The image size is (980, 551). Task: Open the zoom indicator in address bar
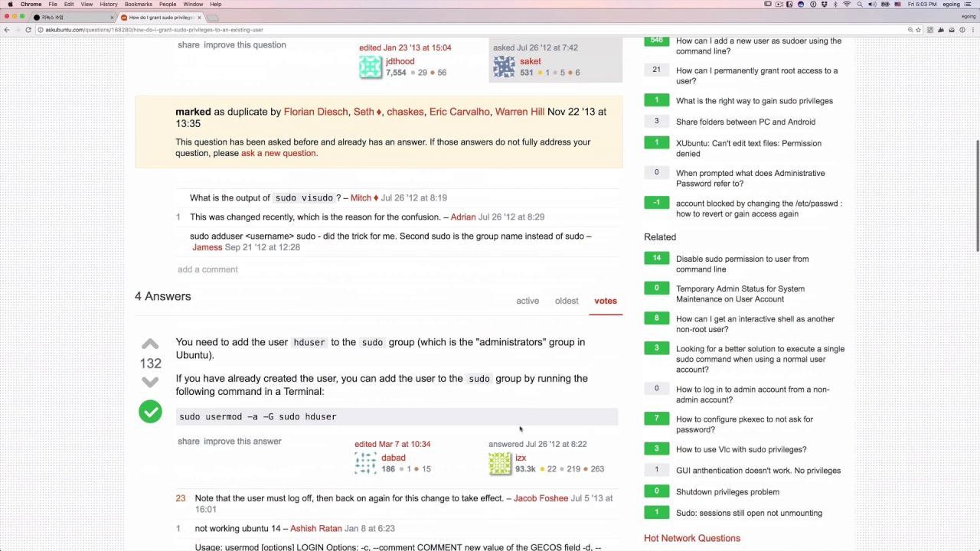point(910,30)
